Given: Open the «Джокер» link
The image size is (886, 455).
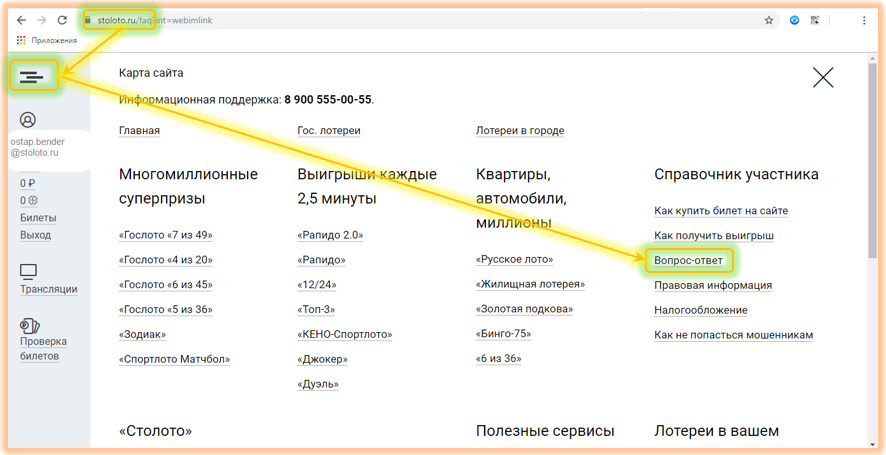Looking at the screenshot, I should tap(323, 359).
